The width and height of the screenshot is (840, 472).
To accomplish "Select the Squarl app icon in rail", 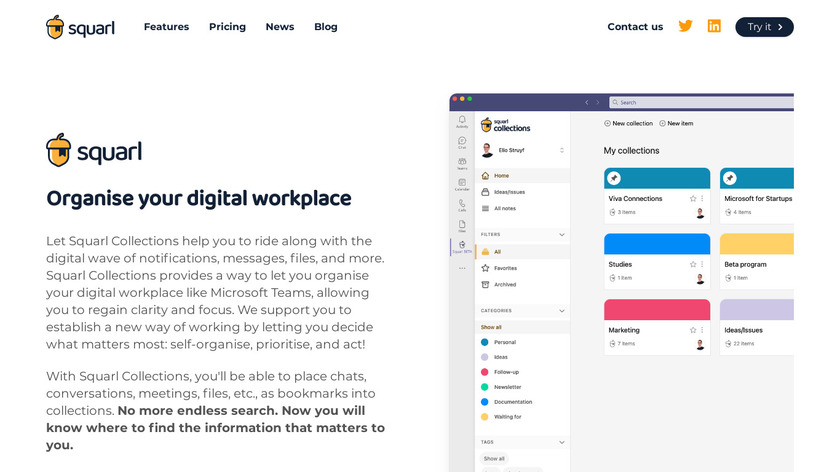I will click(462, 247).
